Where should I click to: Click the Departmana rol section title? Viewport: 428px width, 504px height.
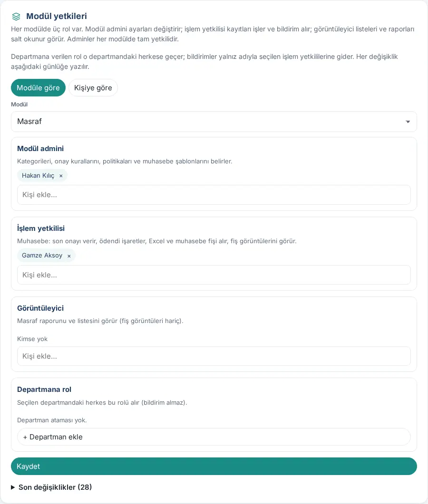point(44,390)
